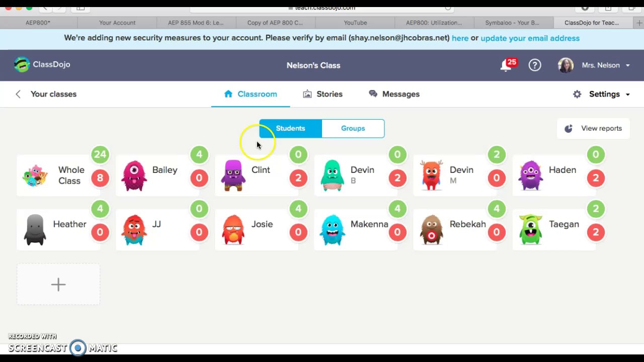This screenshot has height=362, width=644.
Task: Click the Your classes link
Action: click(53, 94)
